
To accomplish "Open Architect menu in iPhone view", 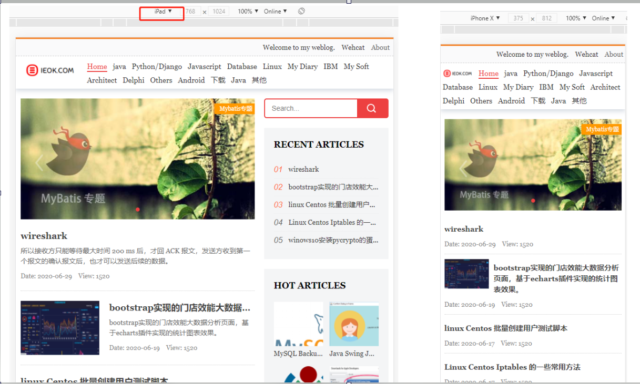I will coord(605,87).
